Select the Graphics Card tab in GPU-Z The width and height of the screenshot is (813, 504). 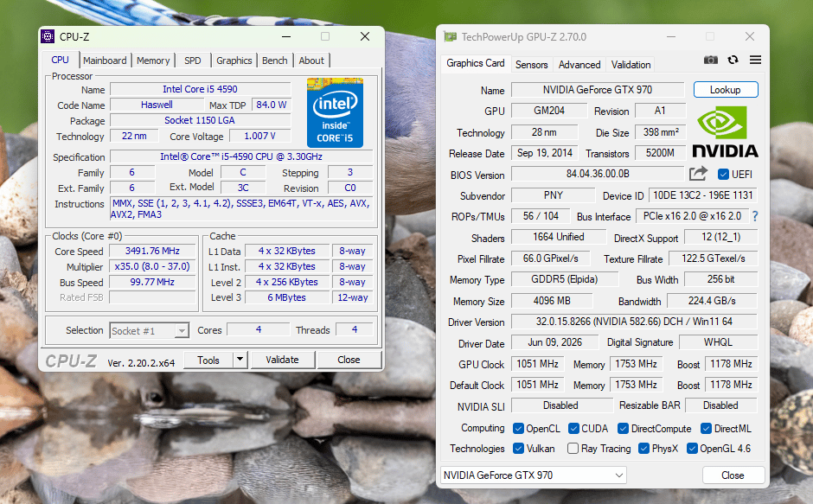click(x=476, y=63)
